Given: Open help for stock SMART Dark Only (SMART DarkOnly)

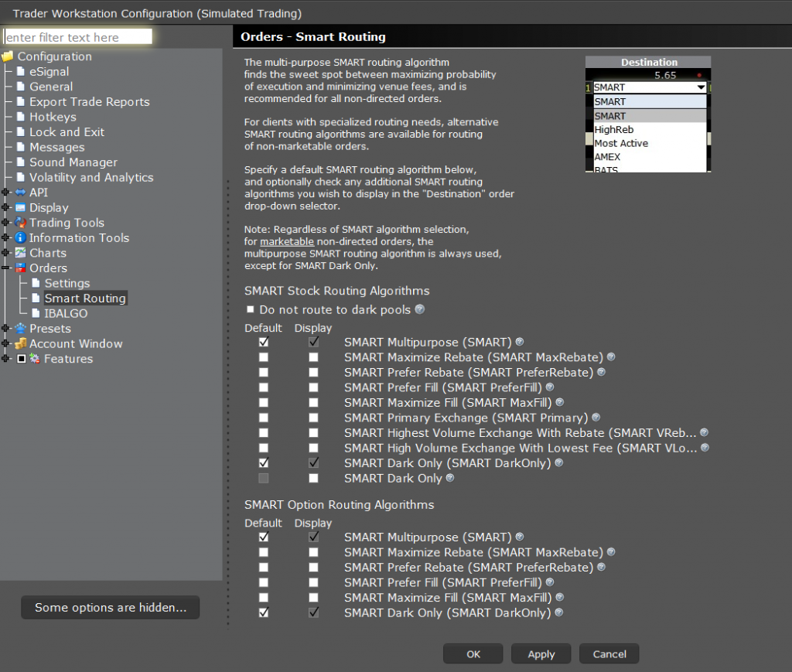Looking at the screenshot, I should click(559, 462).
